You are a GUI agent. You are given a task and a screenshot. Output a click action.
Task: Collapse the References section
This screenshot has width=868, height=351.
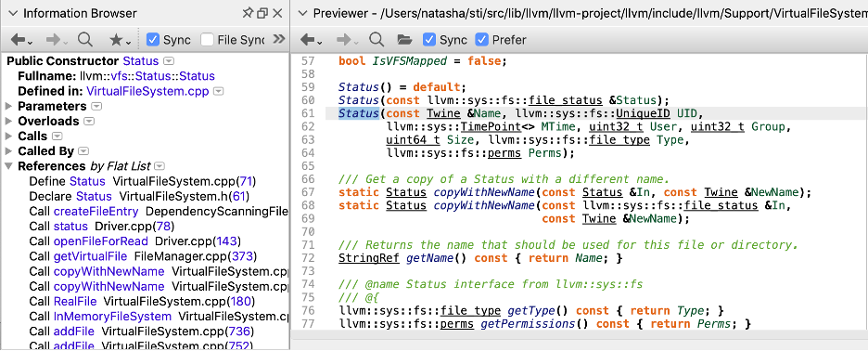9,166
